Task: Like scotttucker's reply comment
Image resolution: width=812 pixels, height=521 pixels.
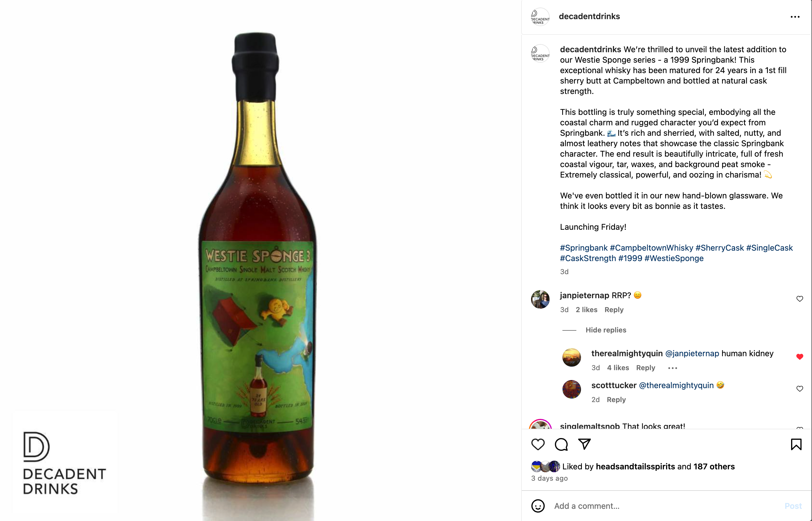Action: coord(800,389)
